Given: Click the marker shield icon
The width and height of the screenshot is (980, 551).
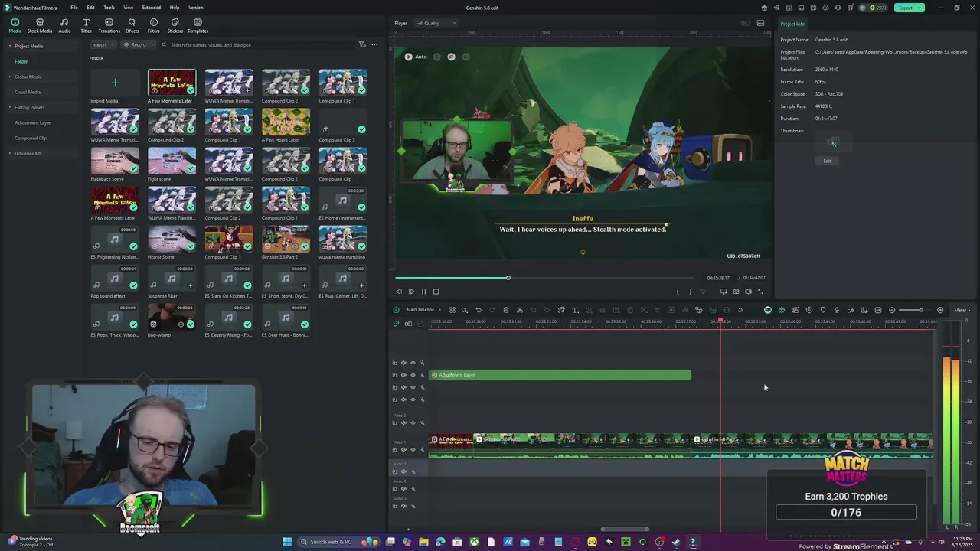Looking at the screenshot, I should click(x=823, y=310).
